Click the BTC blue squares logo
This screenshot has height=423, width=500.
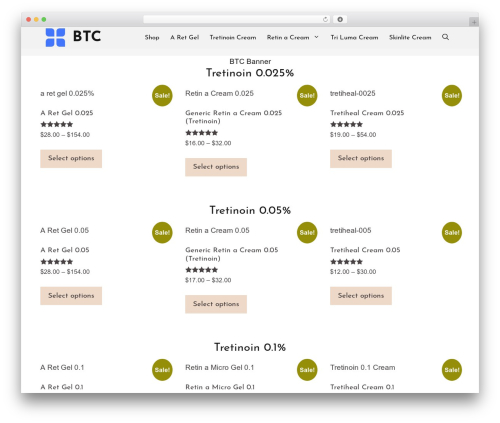pyautogui.click(x=55, y=37)
